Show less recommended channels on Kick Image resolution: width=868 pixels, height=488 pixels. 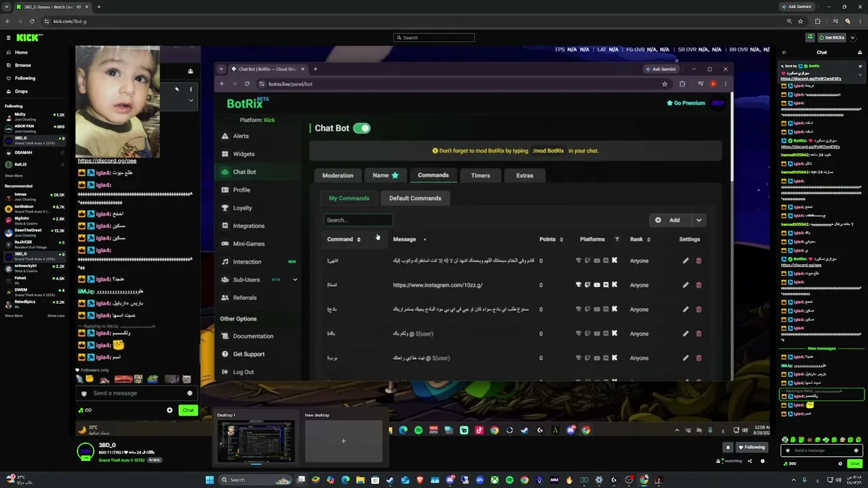click(56, 316)
